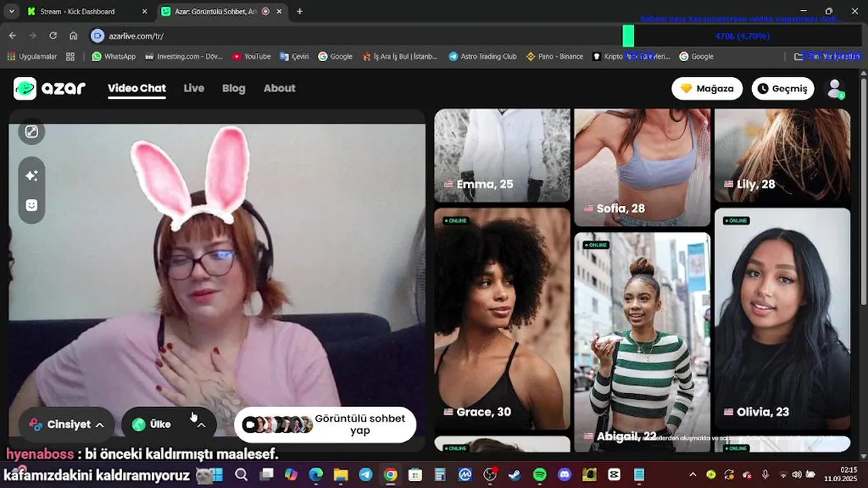Expand video to fullscreen icon
This screenshot has height=488, width=868.
click(x=32, y=131)
